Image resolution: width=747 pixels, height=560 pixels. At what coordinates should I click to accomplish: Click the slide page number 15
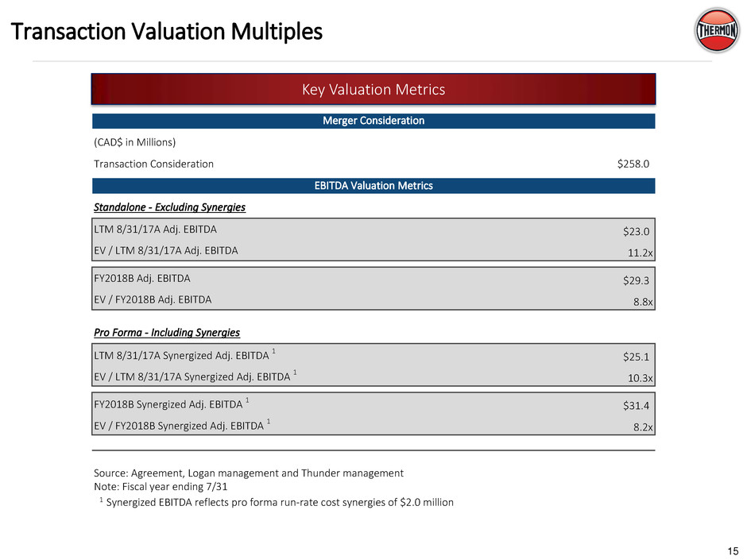pos(732,549)
